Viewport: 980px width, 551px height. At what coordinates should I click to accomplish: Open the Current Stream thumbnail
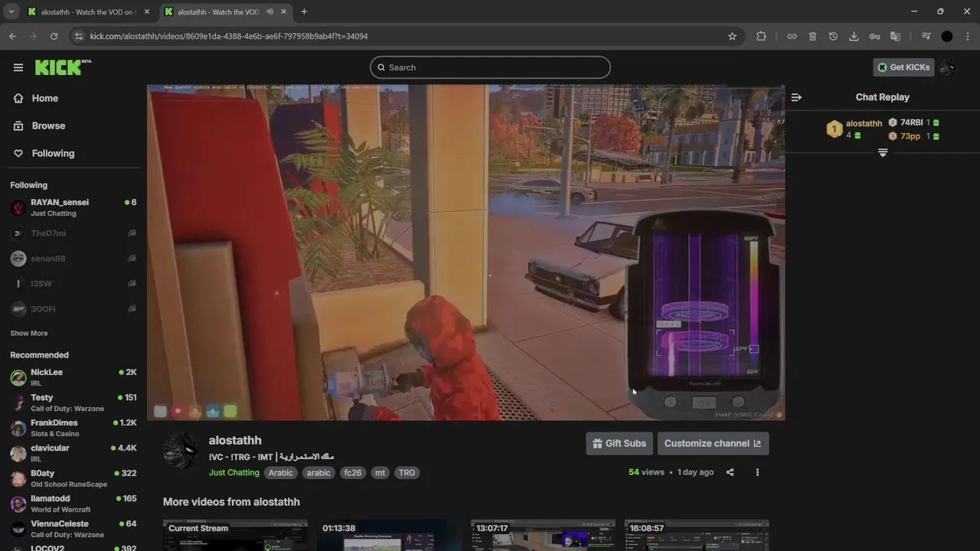235,535
